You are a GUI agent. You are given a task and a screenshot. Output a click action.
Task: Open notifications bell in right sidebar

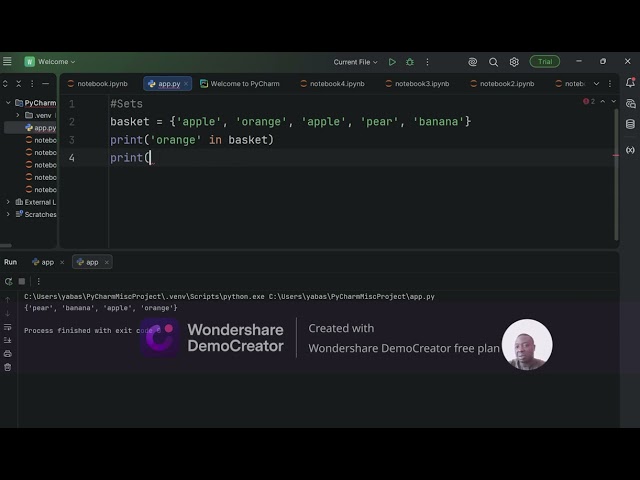click(x=630, y=83)
